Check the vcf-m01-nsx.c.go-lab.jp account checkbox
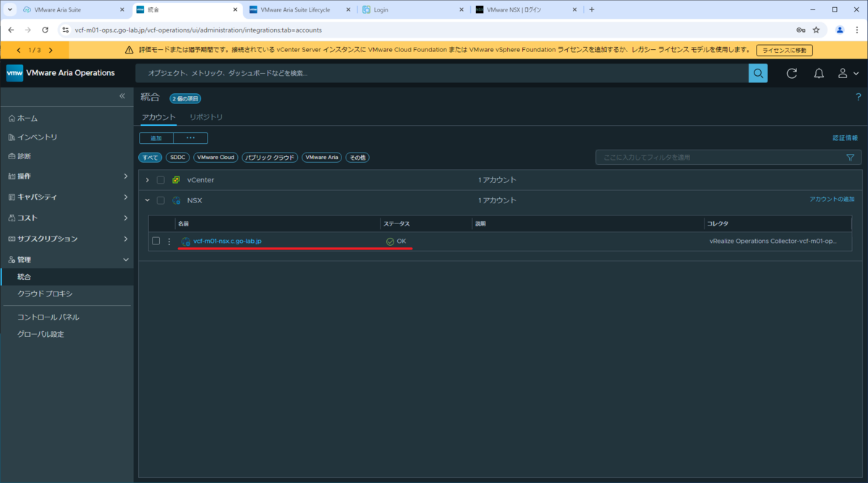The height and width of the screenshot is (483, 868). 156,241
